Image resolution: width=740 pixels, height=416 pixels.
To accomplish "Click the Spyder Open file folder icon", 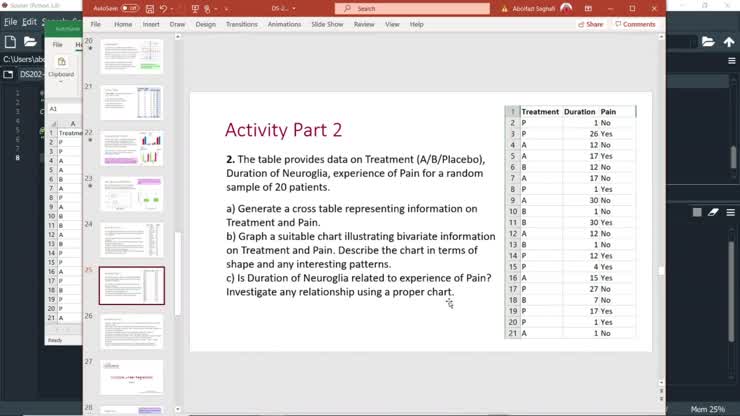I will pos(30,42).
